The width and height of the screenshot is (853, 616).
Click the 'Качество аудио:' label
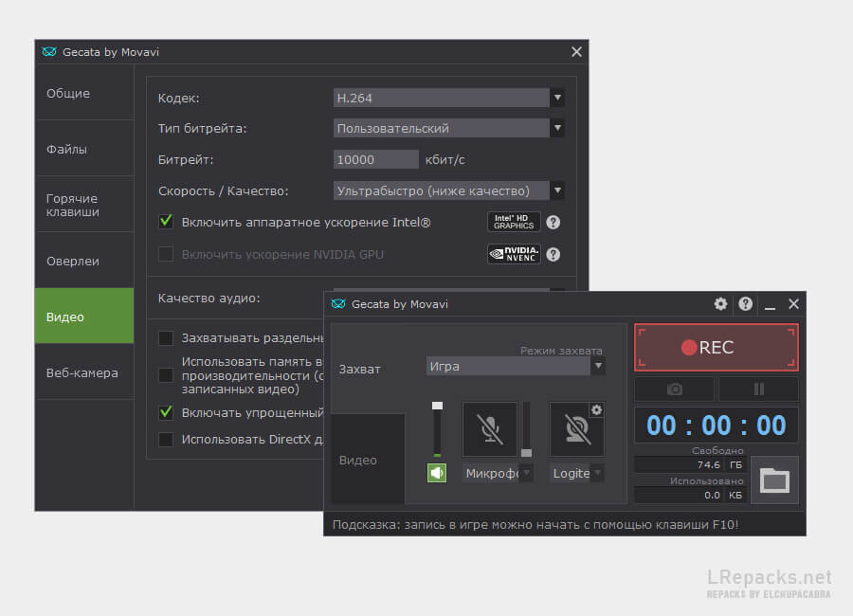click(209, 299)
